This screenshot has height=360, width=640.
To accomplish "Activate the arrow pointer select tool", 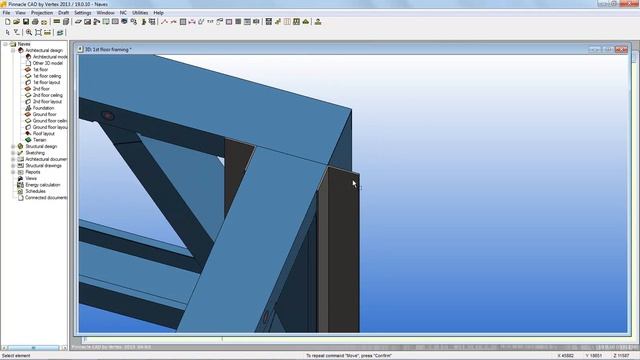I will click(7, 32).
